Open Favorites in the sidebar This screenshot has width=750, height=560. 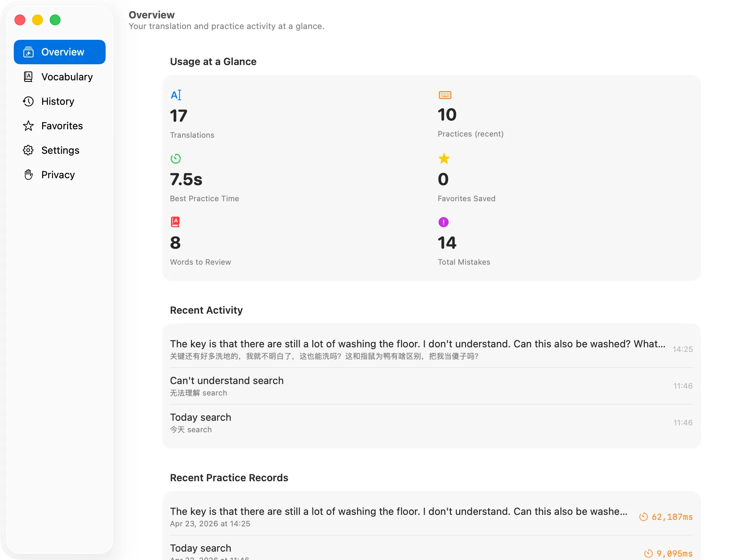(x=60, y=125)
